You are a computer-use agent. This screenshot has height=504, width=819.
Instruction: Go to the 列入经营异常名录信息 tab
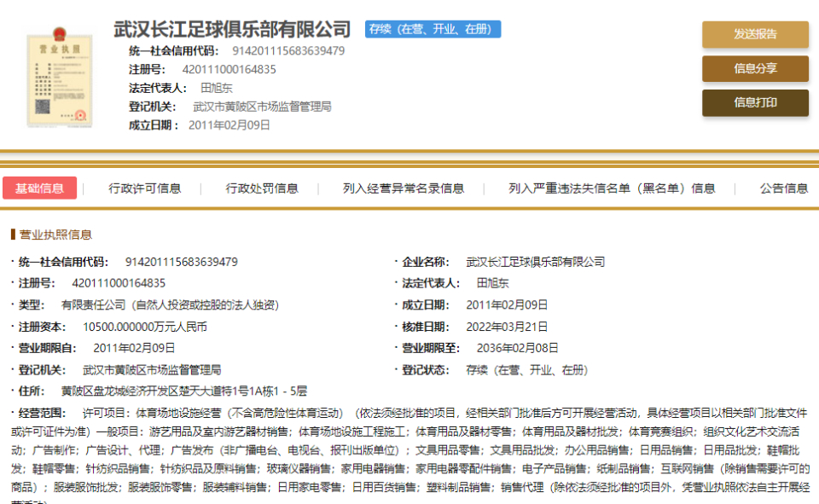tap(404, 188)
